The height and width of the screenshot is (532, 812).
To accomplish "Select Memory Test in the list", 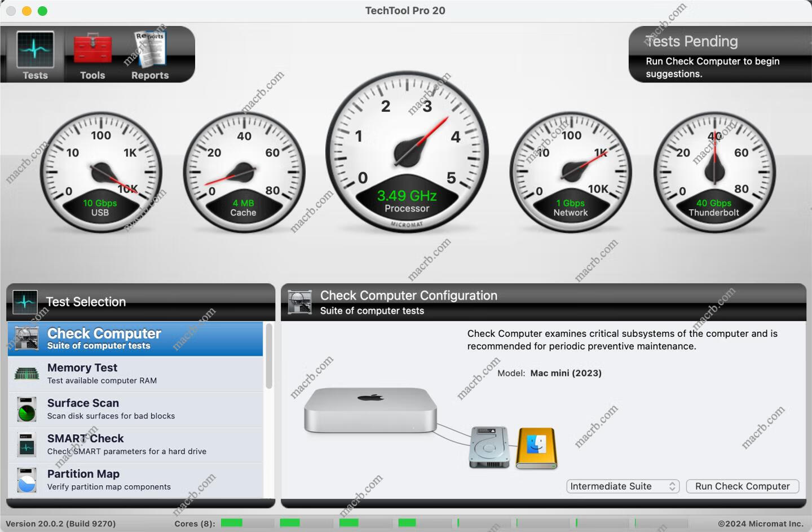I will [x=135, y=374].
